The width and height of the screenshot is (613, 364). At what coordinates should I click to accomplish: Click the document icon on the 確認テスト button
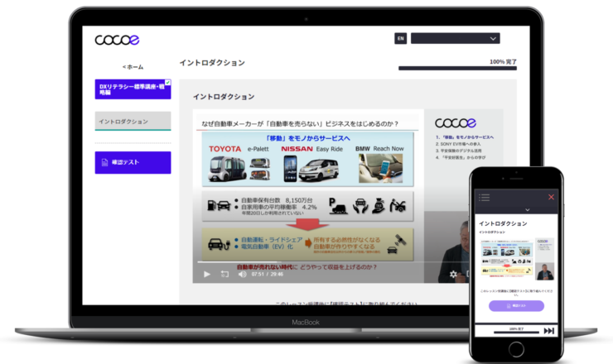(x=104, y=162)
